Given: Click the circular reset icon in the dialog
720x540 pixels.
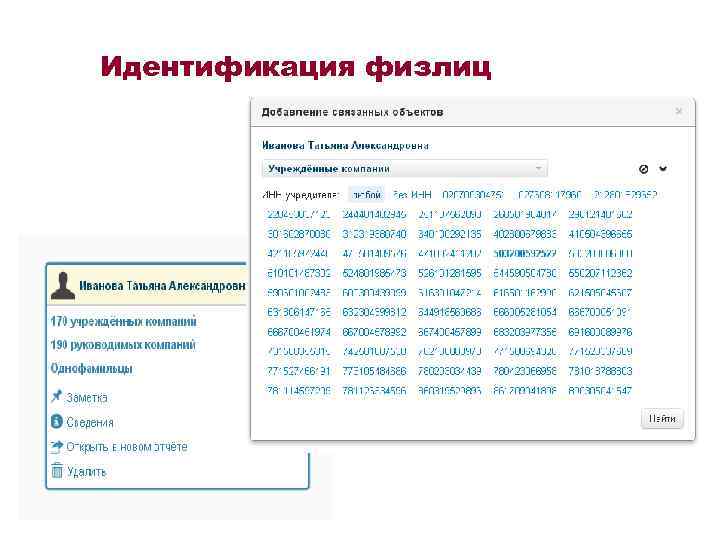Looking at the screenshot, I should pos(643,169).
